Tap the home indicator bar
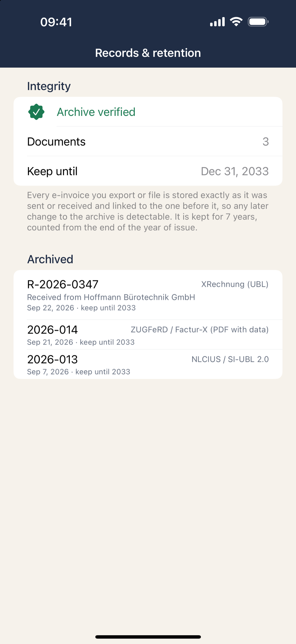 (148, 637)
